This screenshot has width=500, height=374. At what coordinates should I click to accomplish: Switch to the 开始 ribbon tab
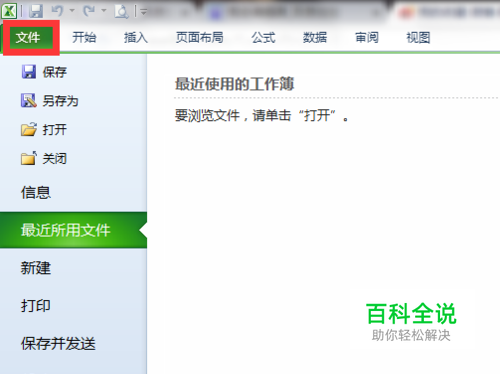coord(84,37)
